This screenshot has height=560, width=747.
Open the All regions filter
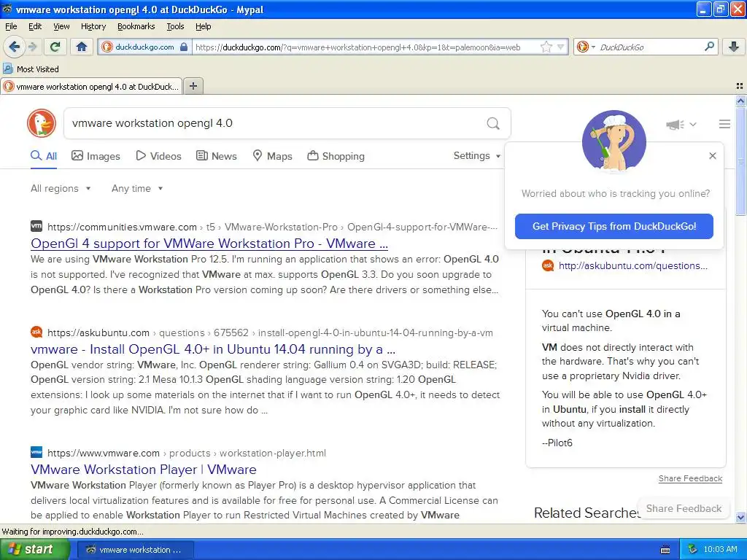point(61,188)
